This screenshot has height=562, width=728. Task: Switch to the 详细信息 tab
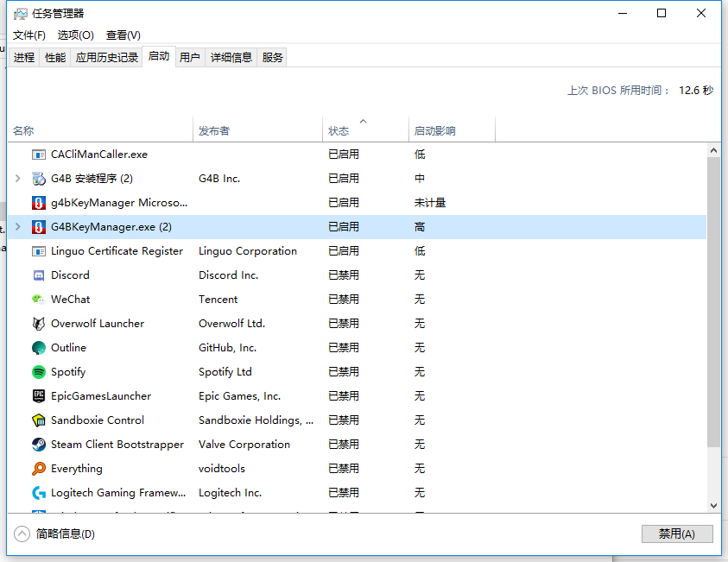pos(231,58)
